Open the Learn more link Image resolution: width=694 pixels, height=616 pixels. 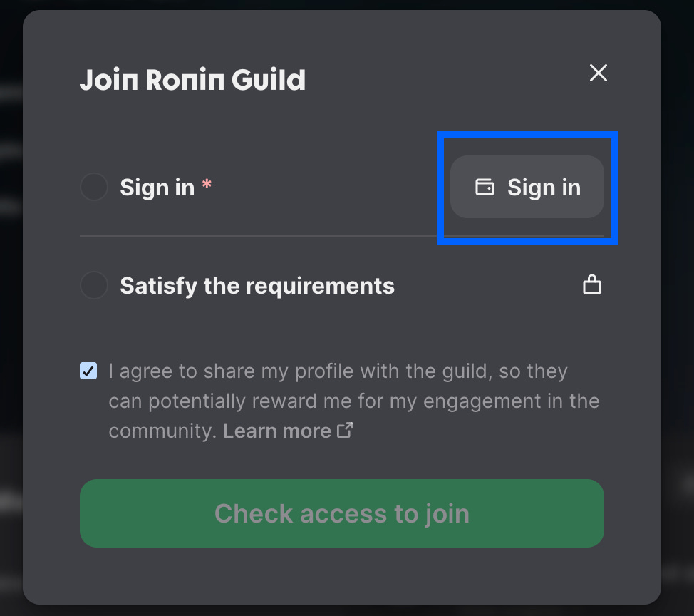tap(277, 430)
